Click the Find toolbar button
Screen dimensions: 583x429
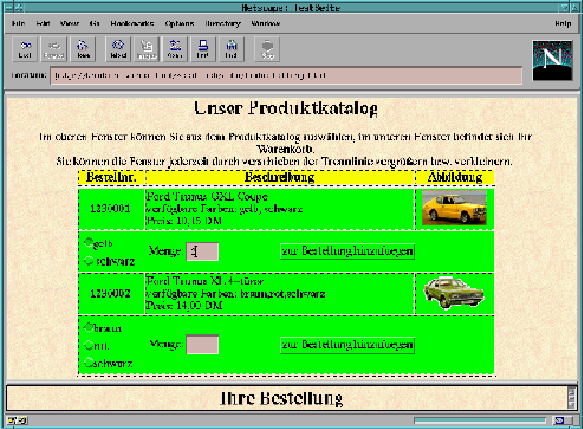[x=231, y=49]
